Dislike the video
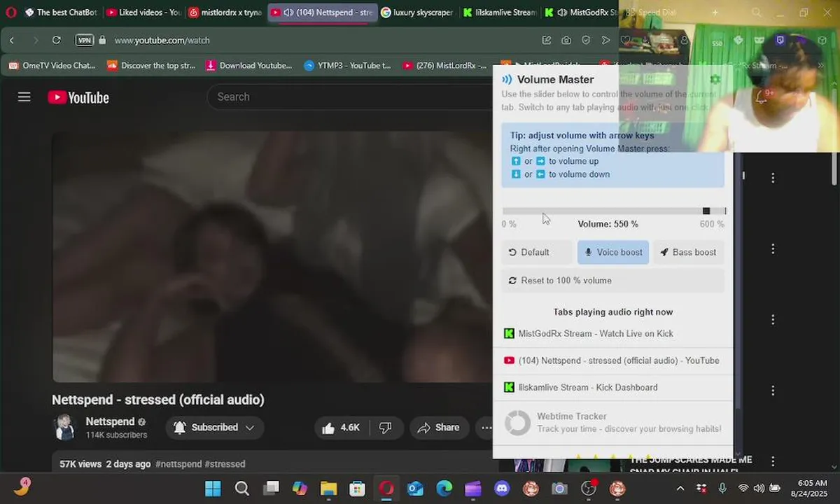This screenshot has width=840, height=504. 386,428
